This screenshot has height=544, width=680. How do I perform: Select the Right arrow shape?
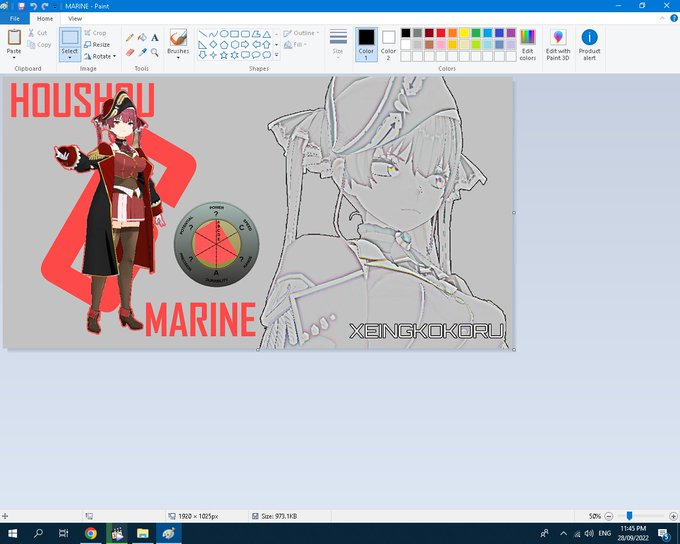click(x=245, y=44)
